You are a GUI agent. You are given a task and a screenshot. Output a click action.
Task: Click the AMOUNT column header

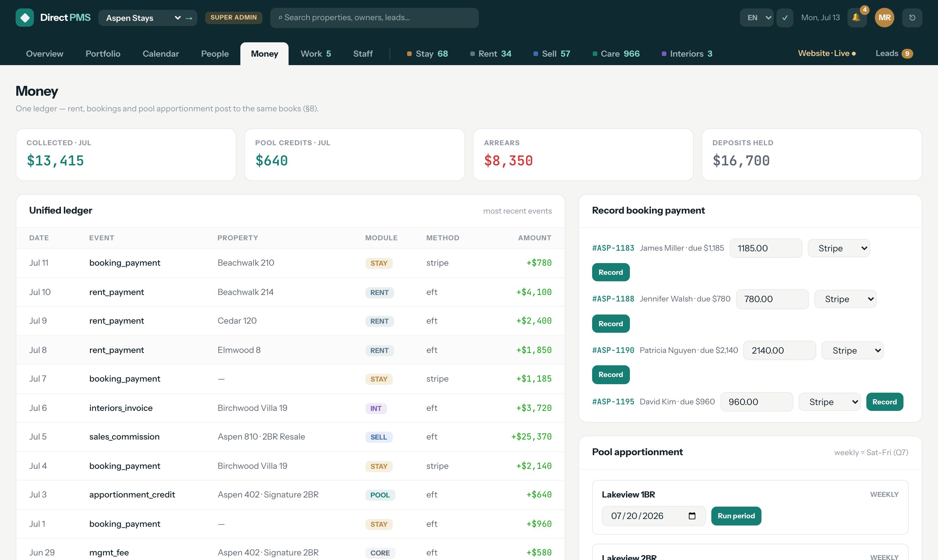click(534, 238)
